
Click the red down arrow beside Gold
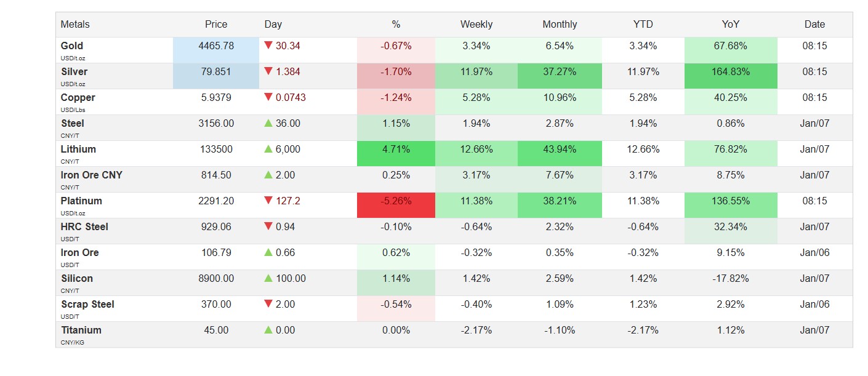pyautogui.click(x=268, y=46)
